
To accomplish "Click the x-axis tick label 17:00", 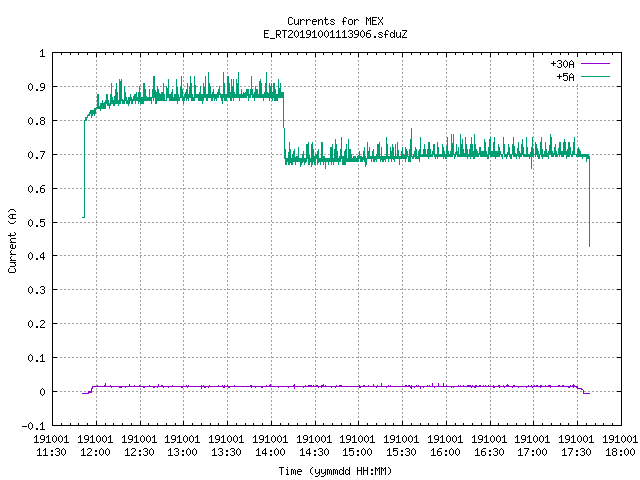I will [x=532, y=452].
